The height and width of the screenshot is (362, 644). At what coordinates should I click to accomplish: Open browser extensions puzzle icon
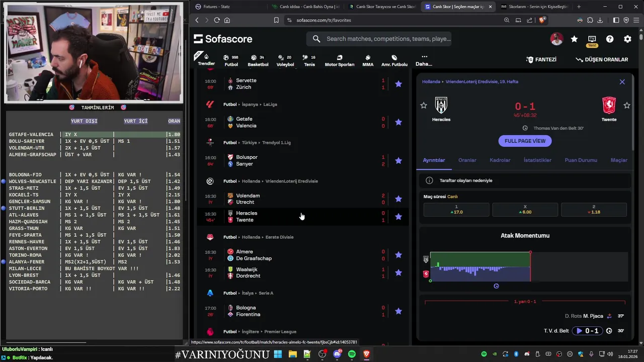tap(590, 20)
